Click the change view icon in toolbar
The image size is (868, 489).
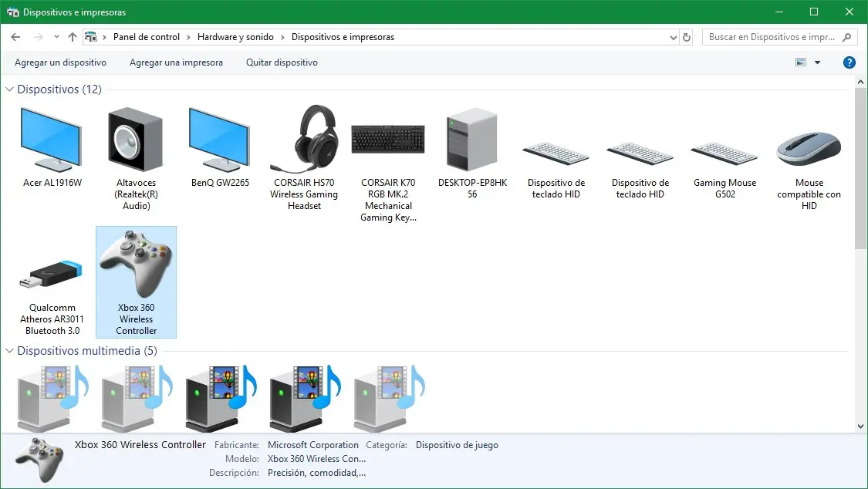click(800, 62)
